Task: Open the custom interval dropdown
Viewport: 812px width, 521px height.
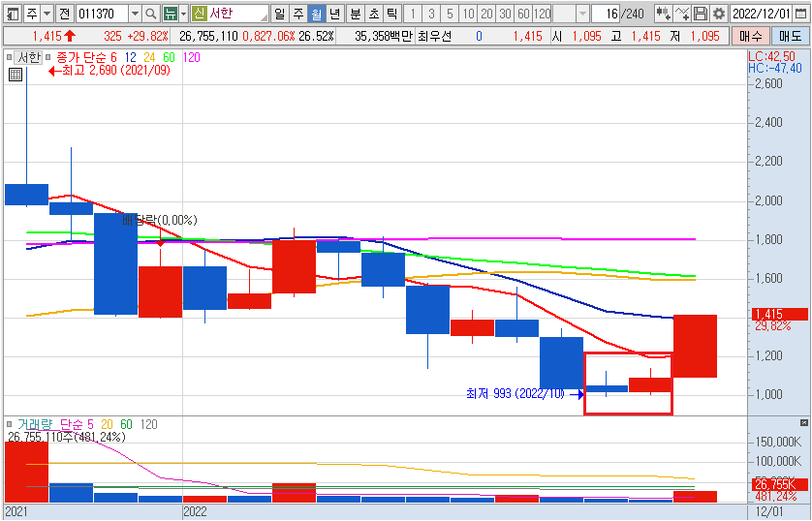Action: click(582, 14)
